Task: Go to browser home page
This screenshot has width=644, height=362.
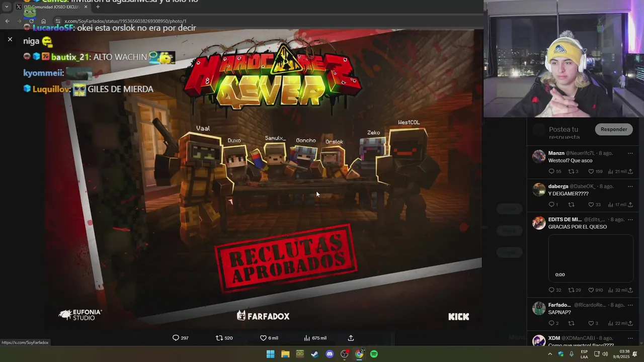Action: pyautogui.click(x=43, y=21)
